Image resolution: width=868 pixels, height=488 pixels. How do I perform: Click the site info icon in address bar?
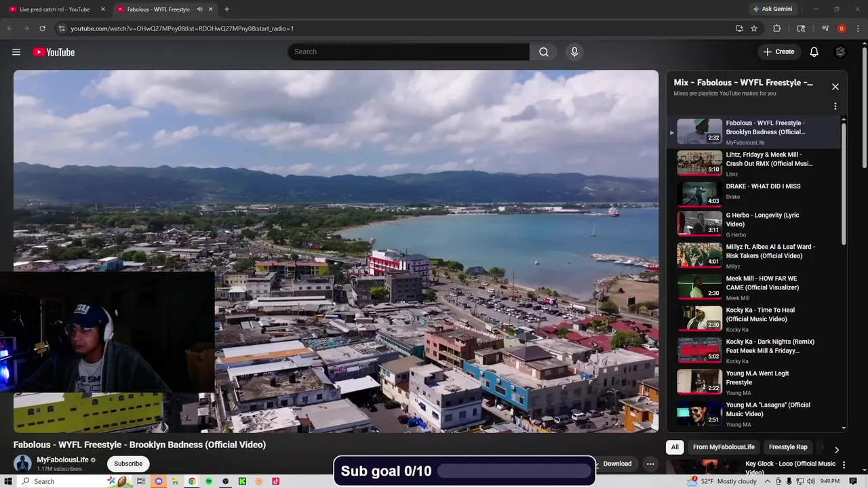62,28
